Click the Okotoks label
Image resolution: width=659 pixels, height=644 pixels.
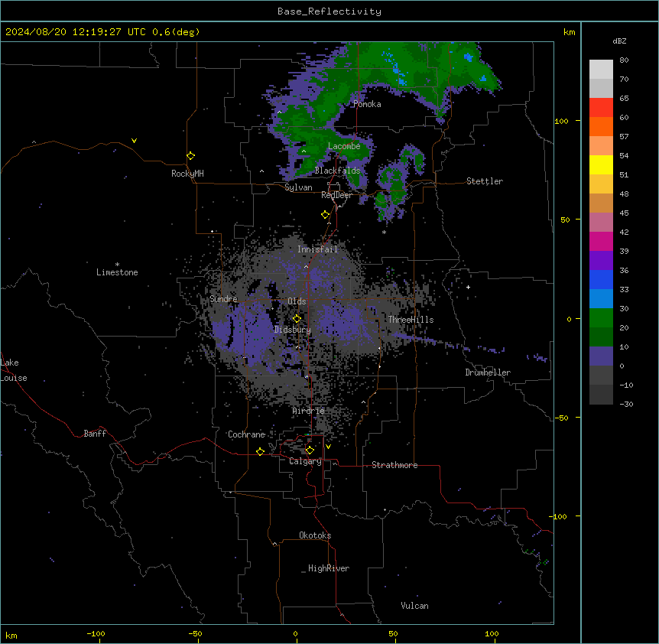pos(315,535)
